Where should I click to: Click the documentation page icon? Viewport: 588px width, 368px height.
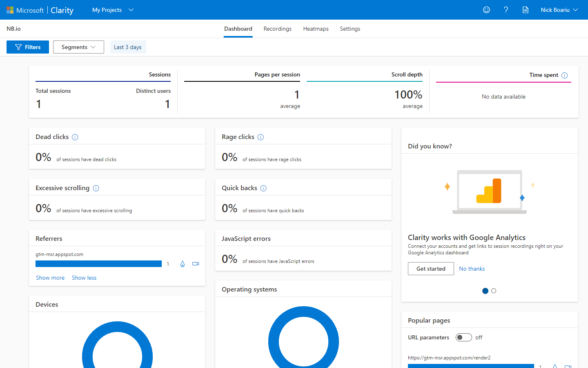tap(526, 10)
